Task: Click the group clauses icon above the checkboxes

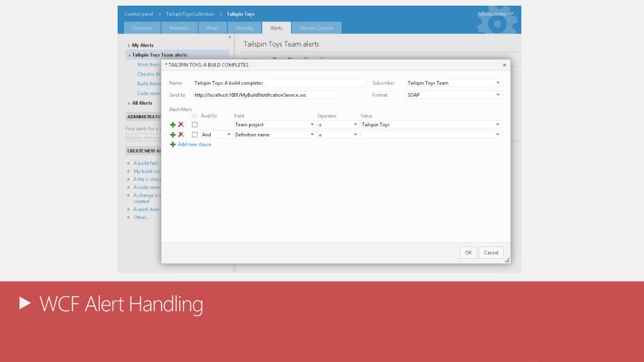Action: (x=195, y=116)
